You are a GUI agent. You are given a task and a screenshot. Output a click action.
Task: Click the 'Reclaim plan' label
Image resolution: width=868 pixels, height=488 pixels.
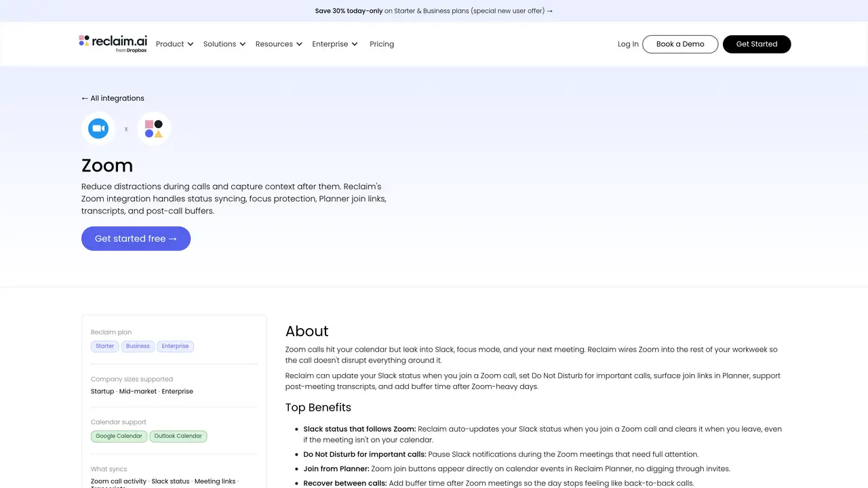click(x=111, y=333)
